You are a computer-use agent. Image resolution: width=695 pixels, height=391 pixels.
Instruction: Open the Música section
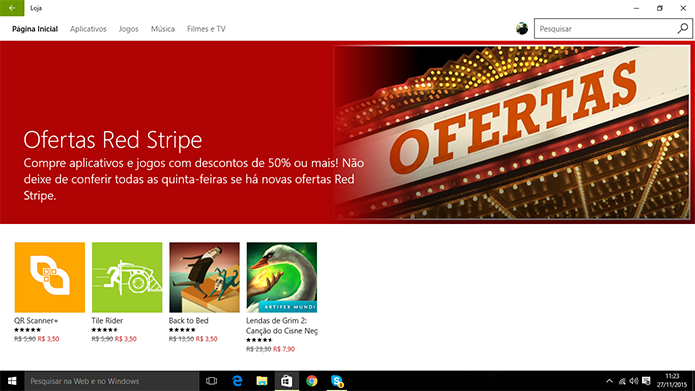coord(163,29)
